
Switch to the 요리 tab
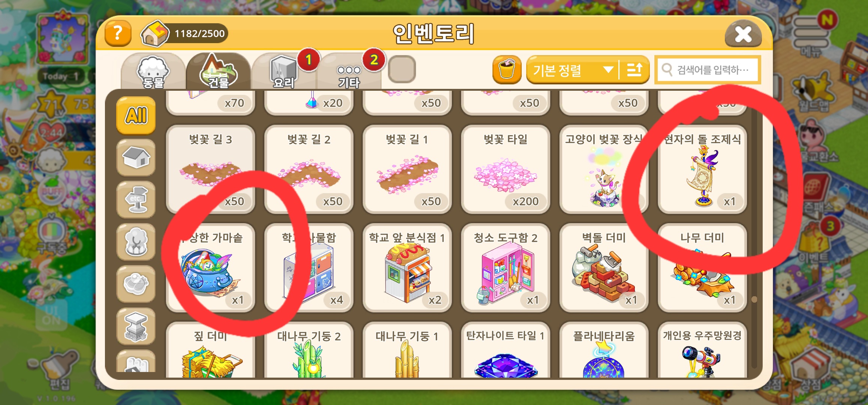284,72
